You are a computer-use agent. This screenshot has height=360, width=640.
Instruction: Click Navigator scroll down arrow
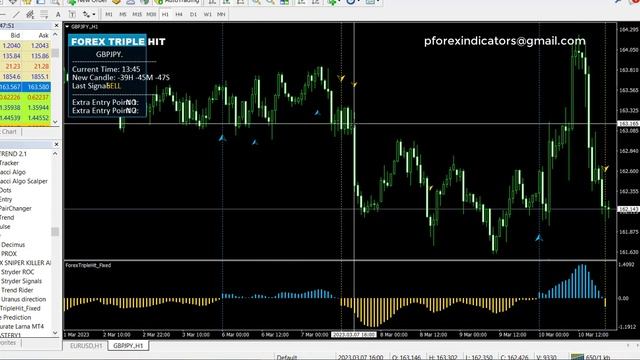click(55, 333)
